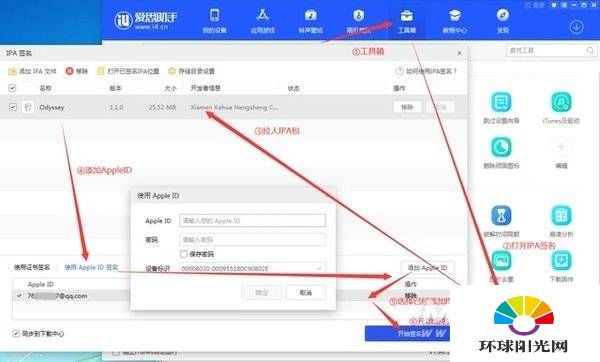
Task: Click the Xiamen Kehua Hengsheng developer cell
Action: coord(234,108)
